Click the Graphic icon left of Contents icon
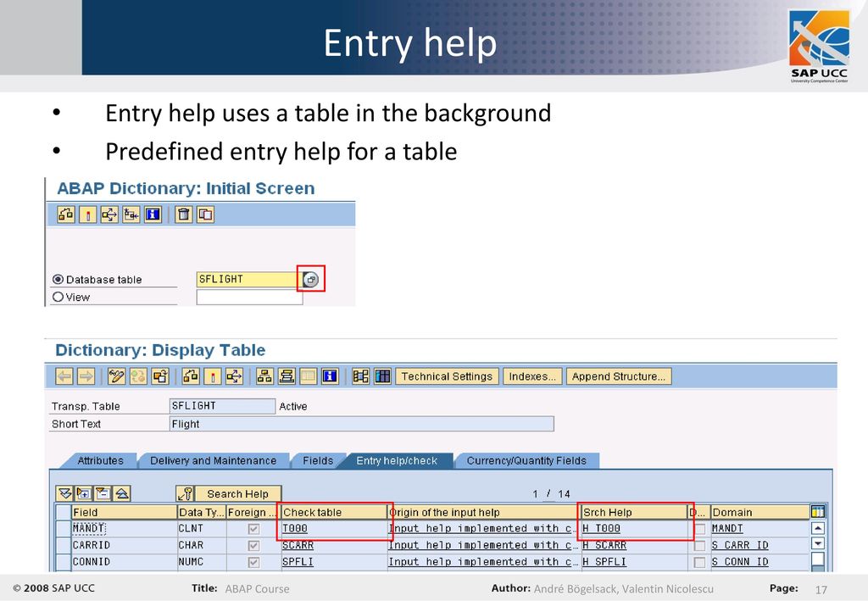868x601 pixels. 361,376
